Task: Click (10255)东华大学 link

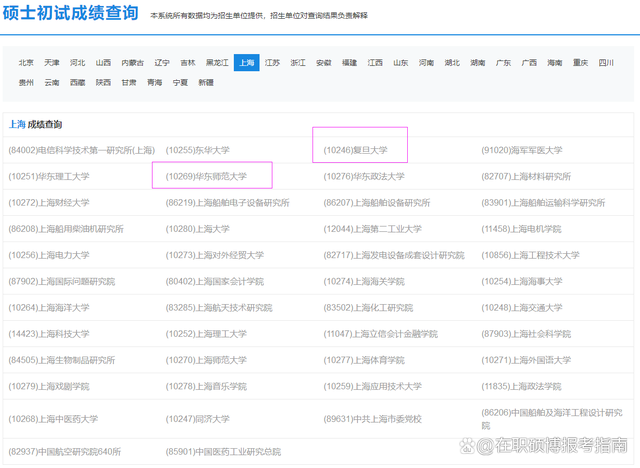Action: 198,150
